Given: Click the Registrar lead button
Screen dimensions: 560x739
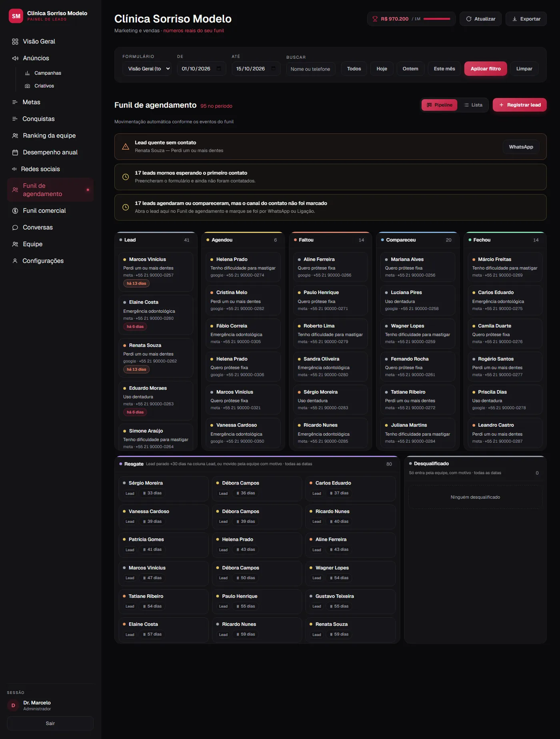Looking at the screenshot, I should click(520, 105).
